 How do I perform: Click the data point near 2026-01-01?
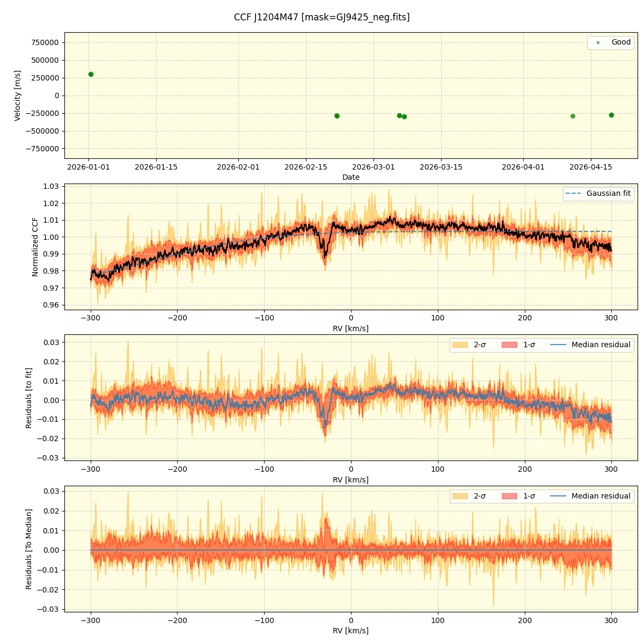(91, 74)
